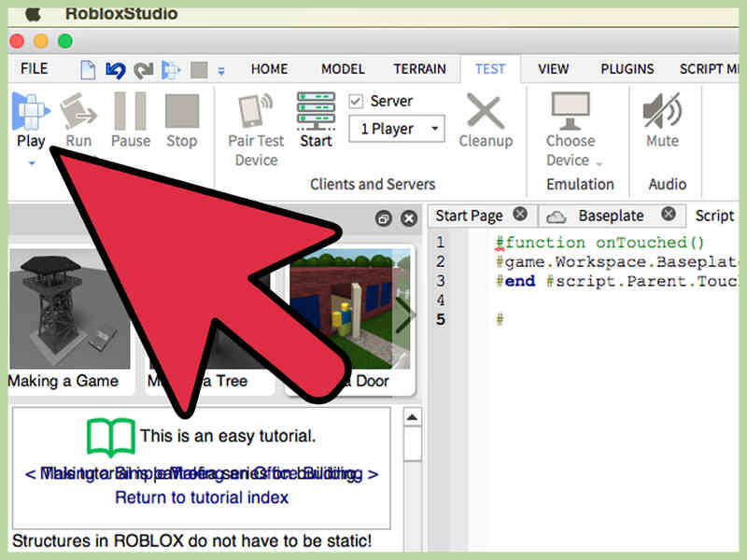Switch to the PLUGINS tab

pos(627,69)
